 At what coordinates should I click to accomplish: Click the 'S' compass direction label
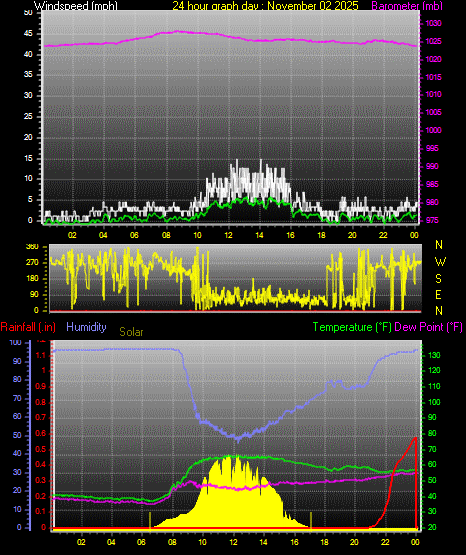(x=438, y=279)
